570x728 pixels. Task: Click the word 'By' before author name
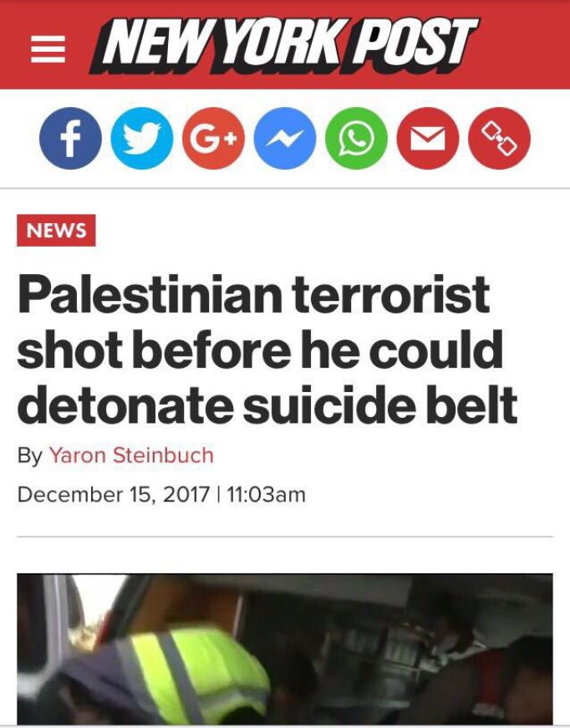(30, 456)
